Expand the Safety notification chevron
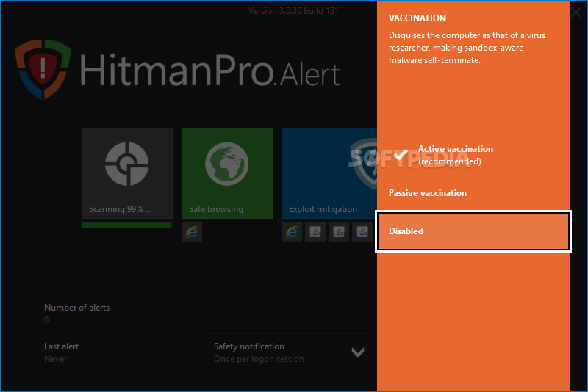This screenshot has height=392, width=588. [x=358, y=352]
